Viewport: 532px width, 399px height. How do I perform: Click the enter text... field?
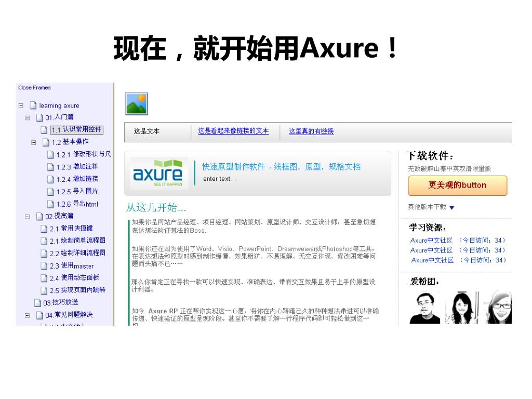(x=220, y=179)
